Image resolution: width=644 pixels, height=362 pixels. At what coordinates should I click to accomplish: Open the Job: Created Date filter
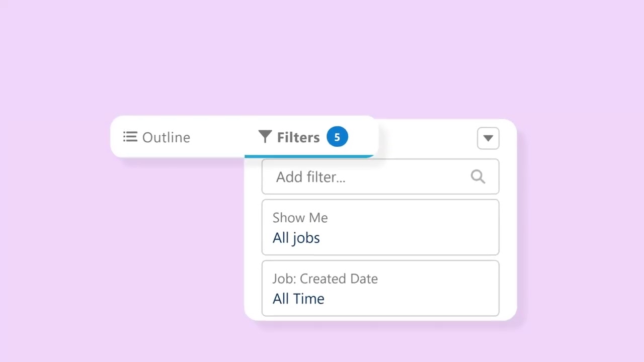380,288
